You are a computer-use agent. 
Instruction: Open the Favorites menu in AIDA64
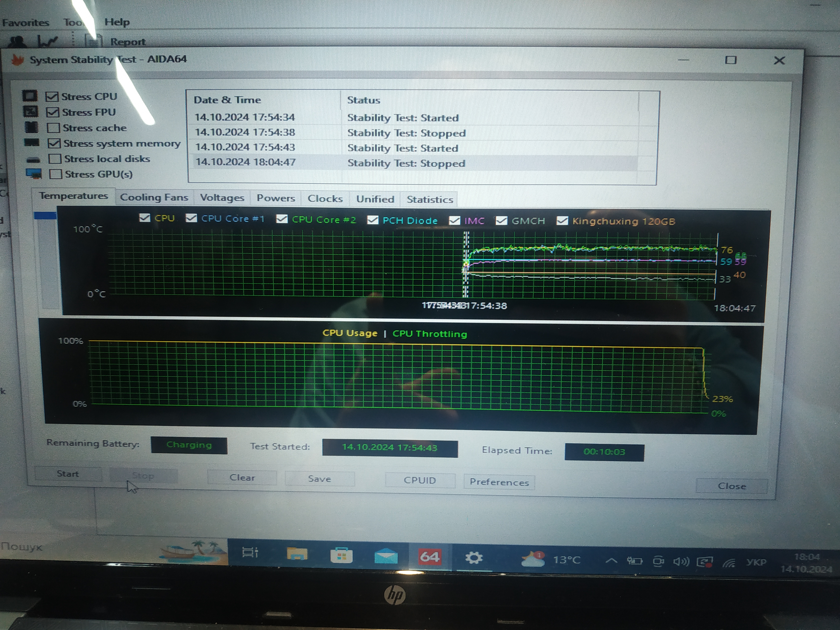25,22
